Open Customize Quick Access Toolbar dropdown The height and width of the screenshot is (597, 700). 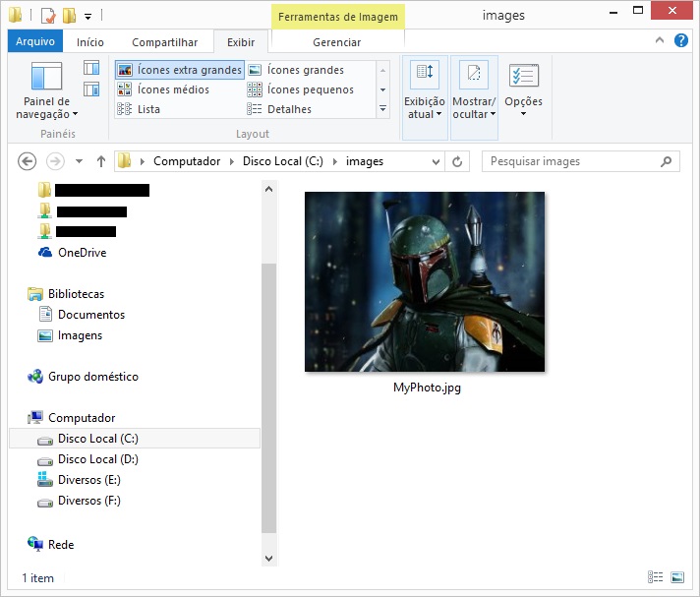pyautogui.click(x=88, y=17)
